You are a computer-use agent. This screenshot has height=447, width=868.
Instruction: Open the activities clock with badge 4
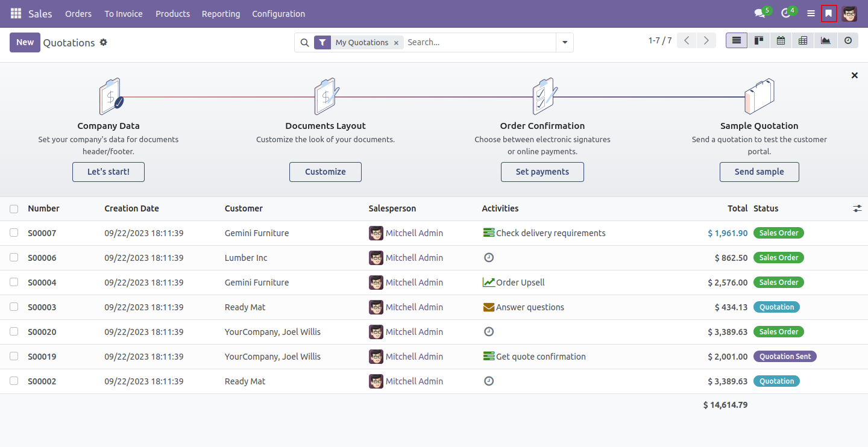[x=785, y=13]
